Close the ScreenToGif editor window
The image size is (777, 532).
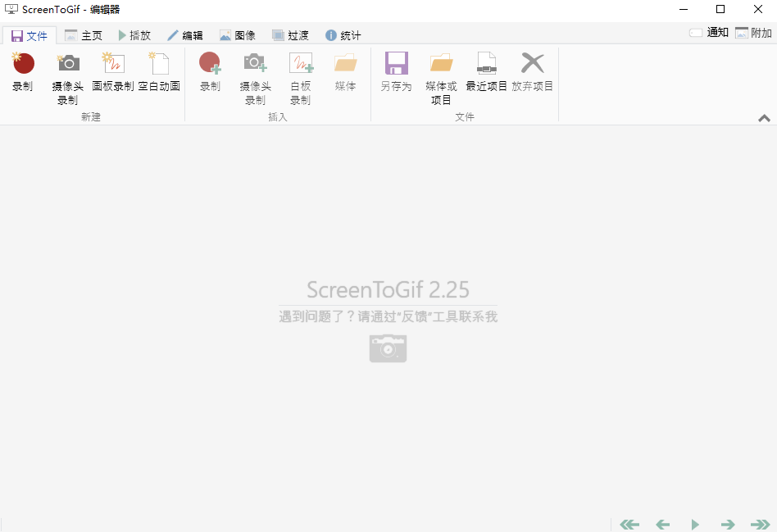pos(758,9)
